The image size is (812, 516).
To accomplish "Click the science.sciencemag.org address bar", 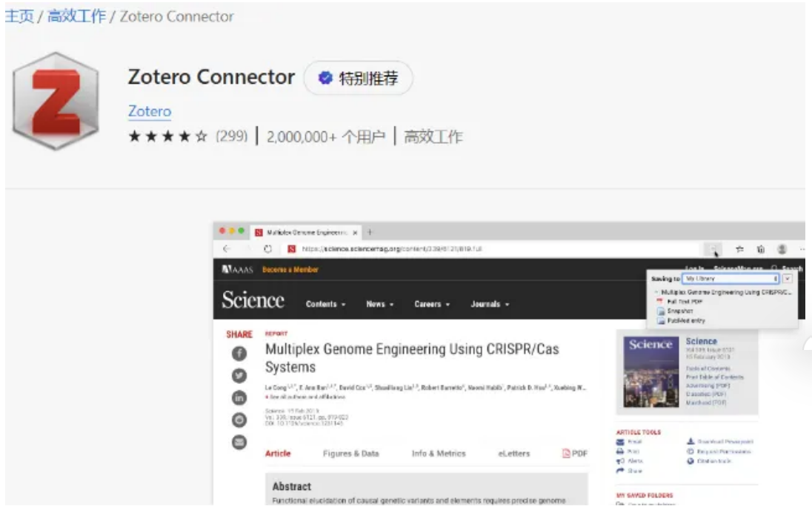I will (x=492, y=249).
